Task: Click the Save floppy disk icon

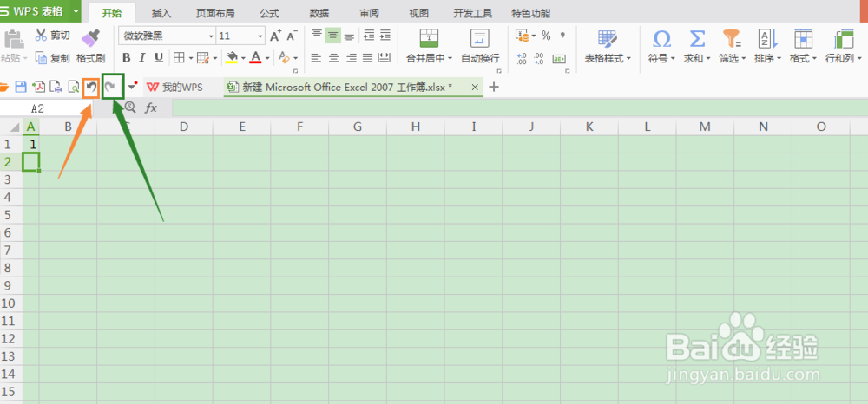Action: tap(21, 87)
